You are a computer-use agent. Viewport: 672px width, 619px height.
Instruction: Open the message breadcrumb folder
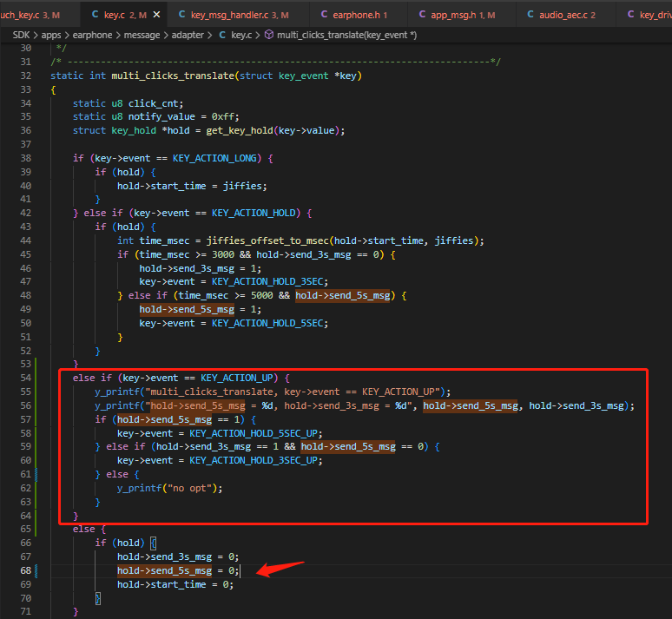click(142, 35)
